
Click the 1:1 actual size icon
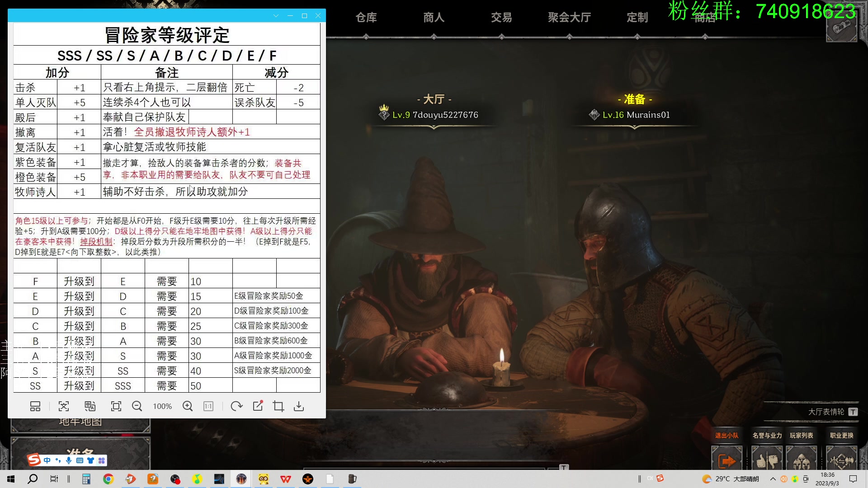click(208, 406)
